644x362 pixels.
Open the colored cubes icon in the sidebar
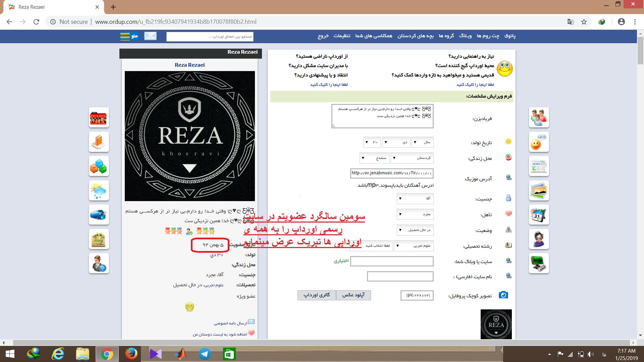[99, 166]
